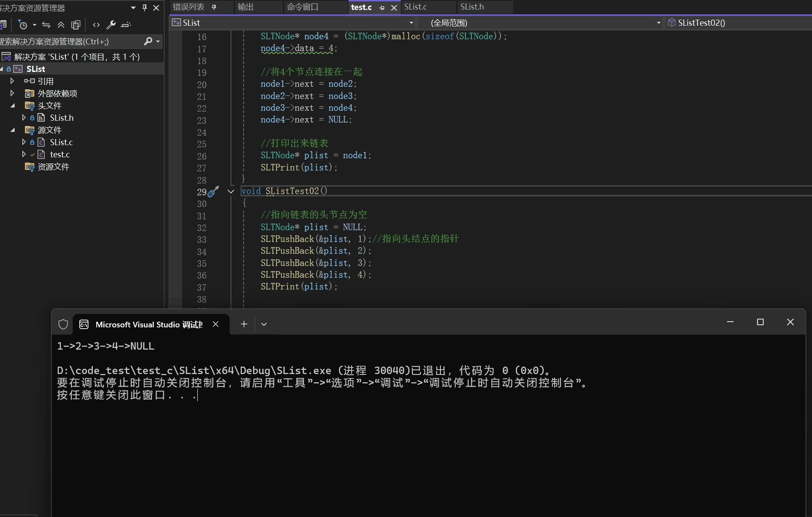Click the pending changes filter clock icon
This screenshot has height=517, width=812.
23,25
